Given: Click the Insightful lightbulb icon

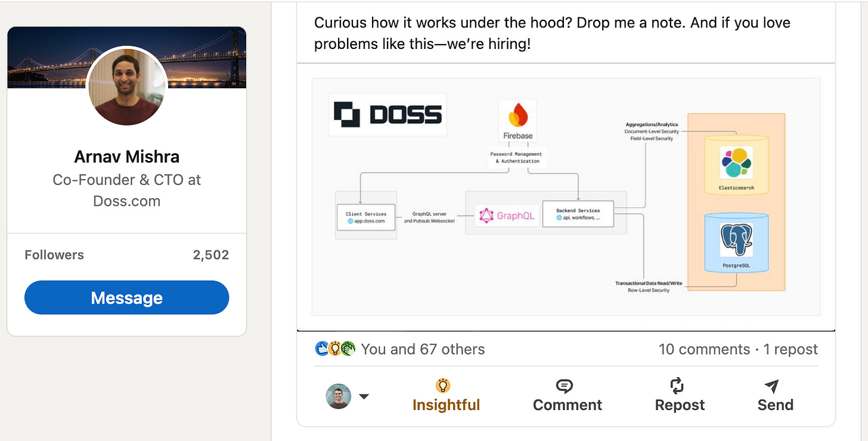Looking at the screenshot, I should tap(443, 385).
